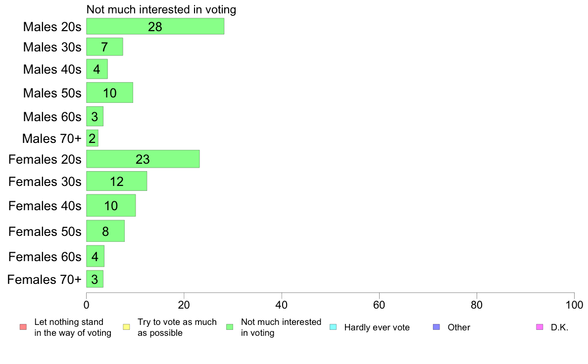Click the magenta 'D.K.' legend swatch
The image size is (588, 364).
coord(539,327)
